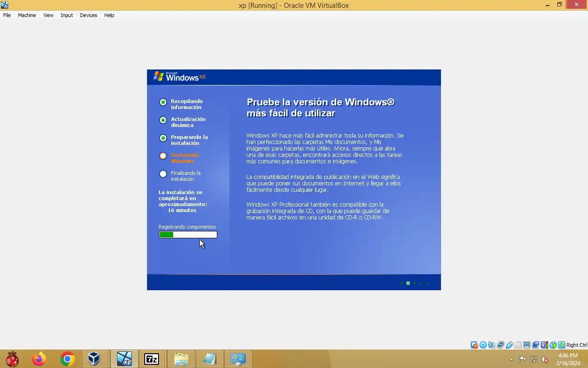Open the View menu
This screenshot has width=588, height=368.
point(48,15)
